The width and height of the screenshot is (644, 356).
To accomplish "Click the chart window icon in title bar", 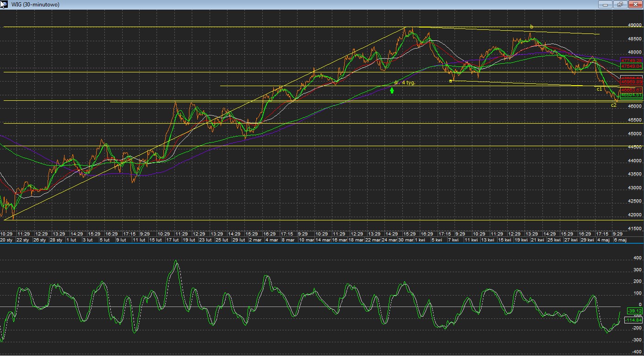I will pyautogui.click(x=4, y=5).
